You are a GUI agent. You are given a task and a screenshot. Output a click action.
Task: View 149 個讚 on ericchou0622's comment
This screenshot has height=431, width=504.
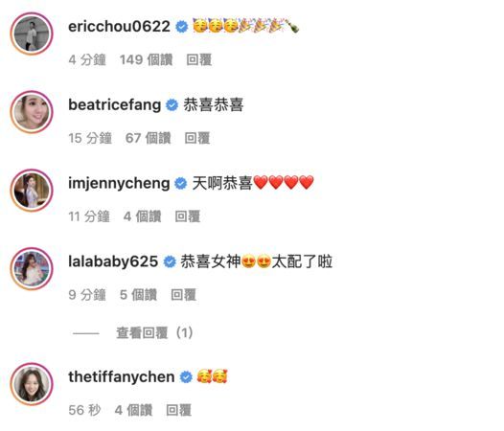point(147,59)
